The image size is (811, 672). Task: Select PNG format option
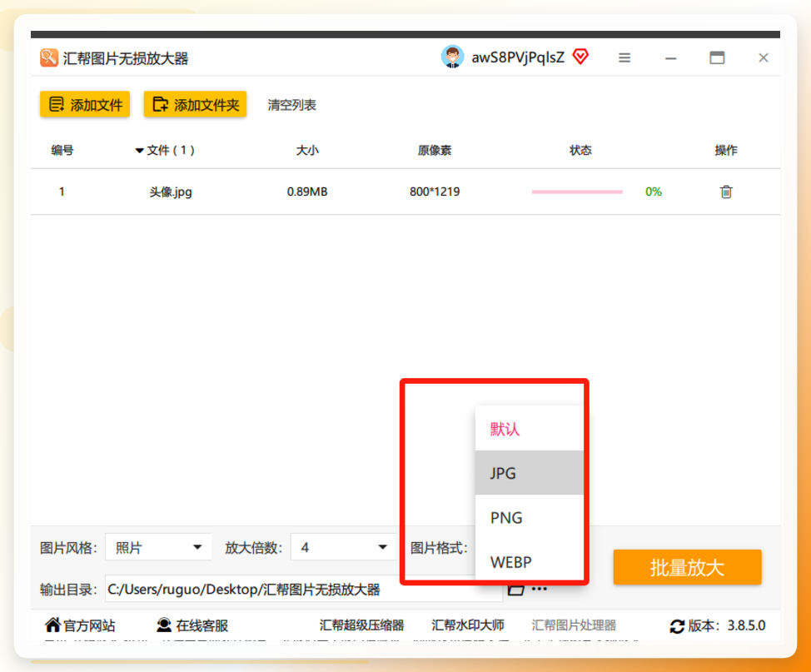coord(529,517)
